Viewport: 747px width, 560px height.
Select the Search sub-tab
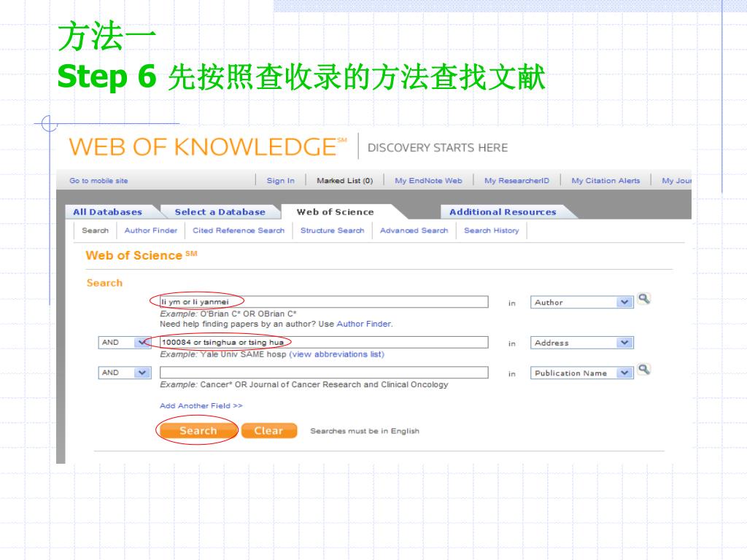[96, 230]
